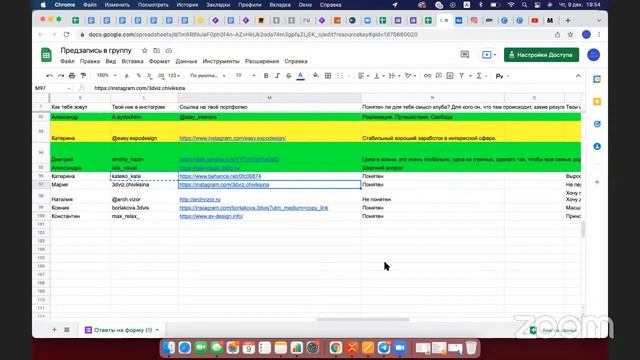Insert link via chain icon
The image size is (640, 360).
pyautogui.click(x=427, y=76)
